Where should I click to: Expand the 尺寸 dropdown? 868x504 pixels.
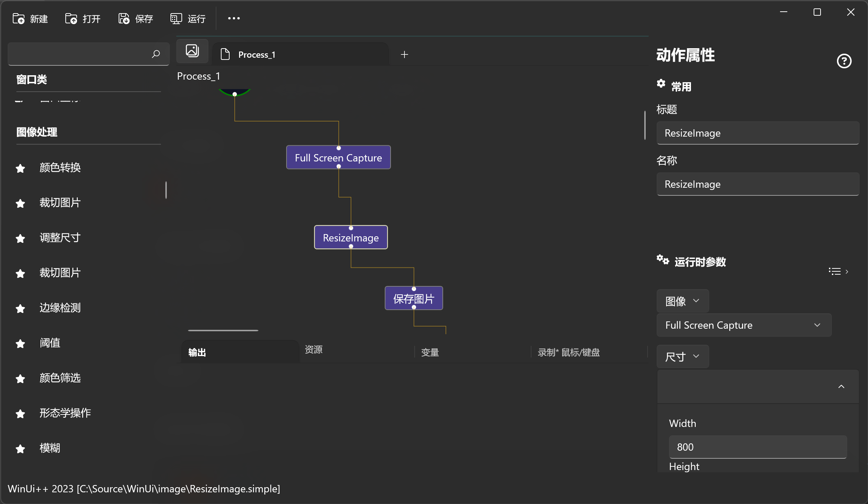(682, 356)
